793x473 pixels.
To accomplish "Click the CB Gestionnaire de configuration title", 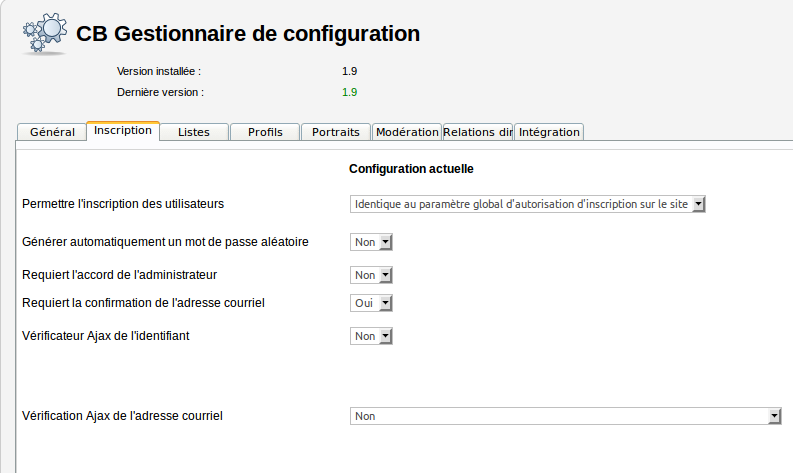I will 248,33.
